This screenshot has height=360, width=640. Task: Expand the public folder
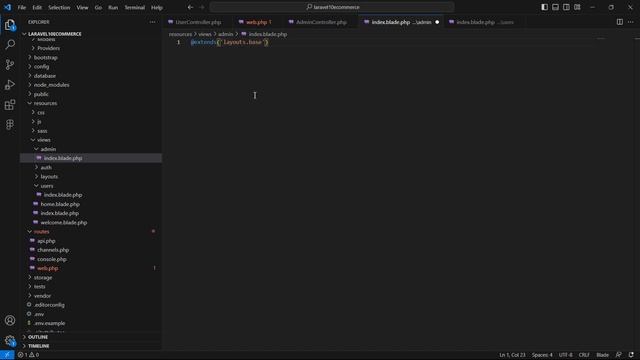41,94
